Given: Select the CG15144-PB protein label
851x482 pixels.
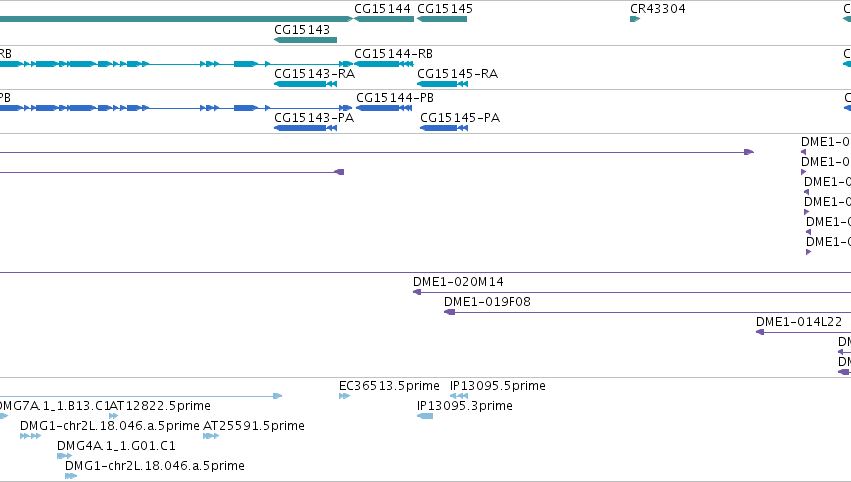Looking at the screenshot, I should click(x=395, y=98).
